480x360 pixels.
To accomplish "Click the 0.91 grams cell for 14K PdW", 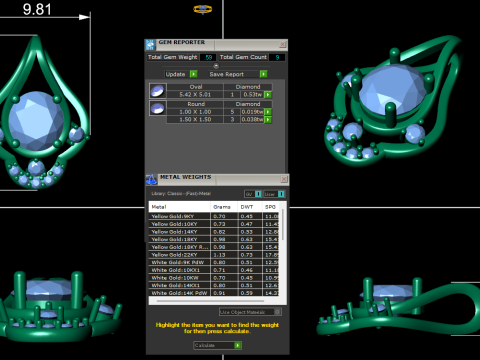I will (224, 293).
